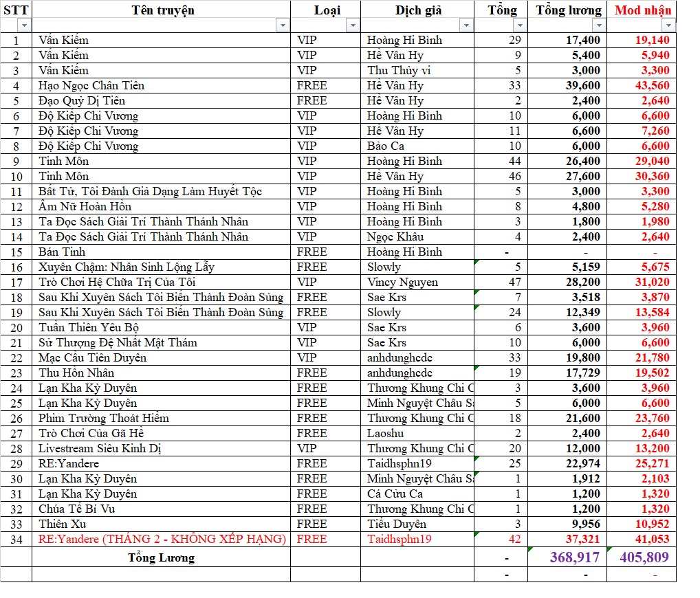The width and height of the screenshot is (700, 598).
Task: Click the Bán Tinh story cell
Action: point(62,252)
